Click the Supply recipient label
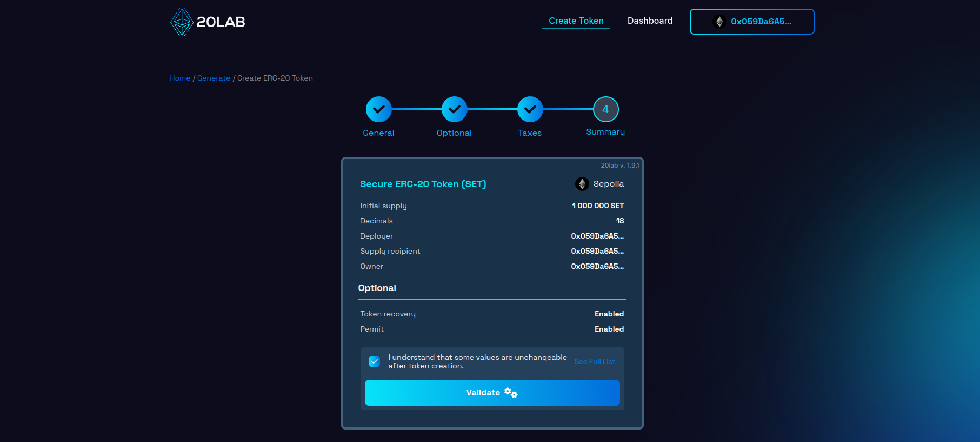 pos(390,251)
